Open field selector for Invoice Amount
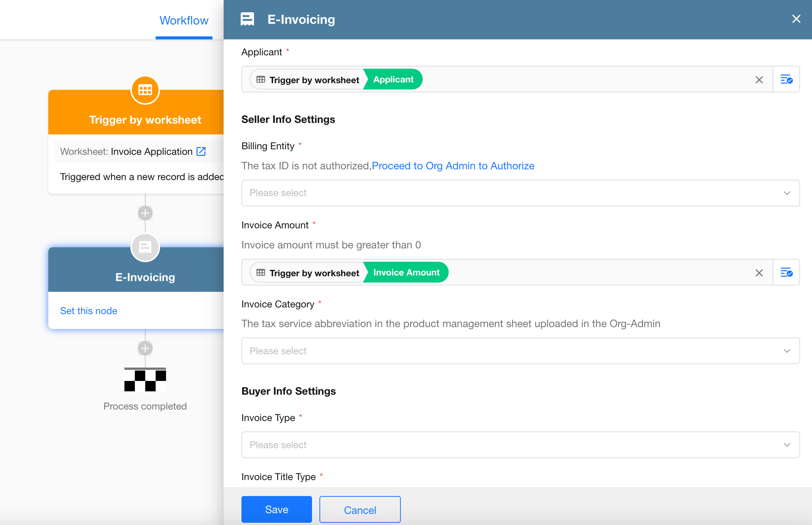Image resolution: width=812 pixels, height=525 pixels. pos(786,273)
